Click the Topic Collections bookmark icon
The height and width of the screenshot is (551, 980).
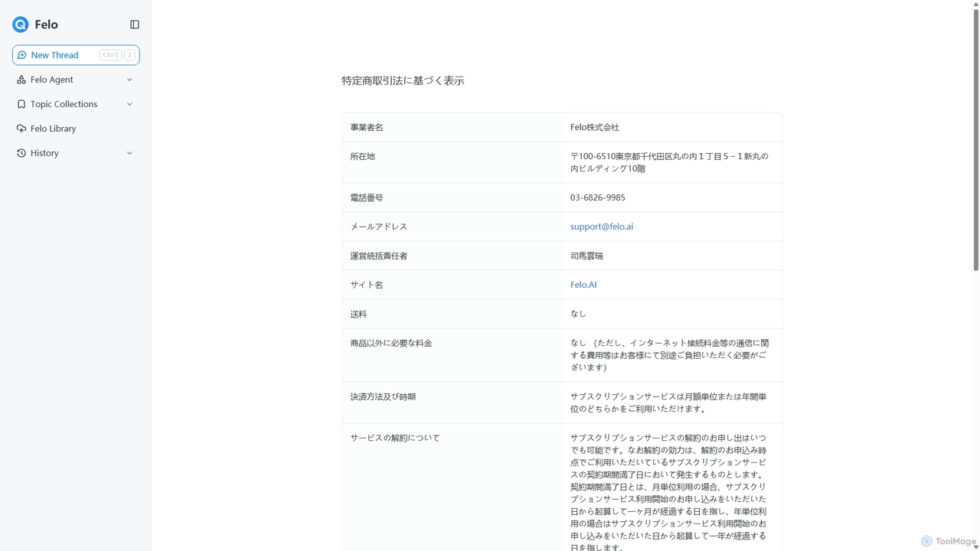(x=21, y=104)
